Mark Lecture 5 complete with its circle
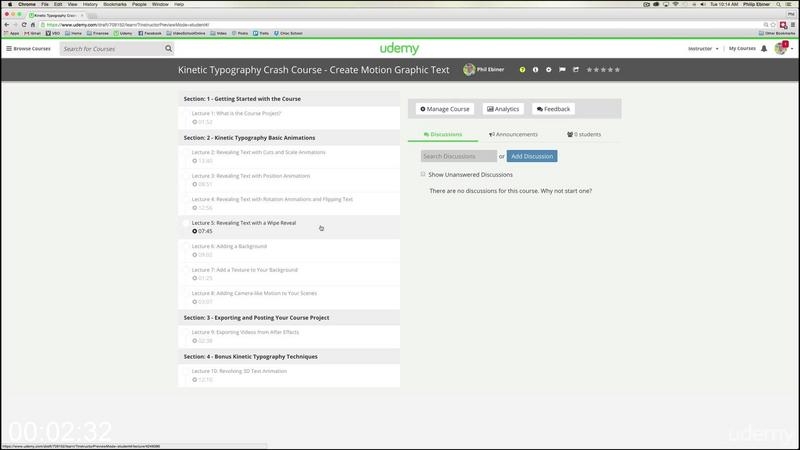 (x=185, y=223)
